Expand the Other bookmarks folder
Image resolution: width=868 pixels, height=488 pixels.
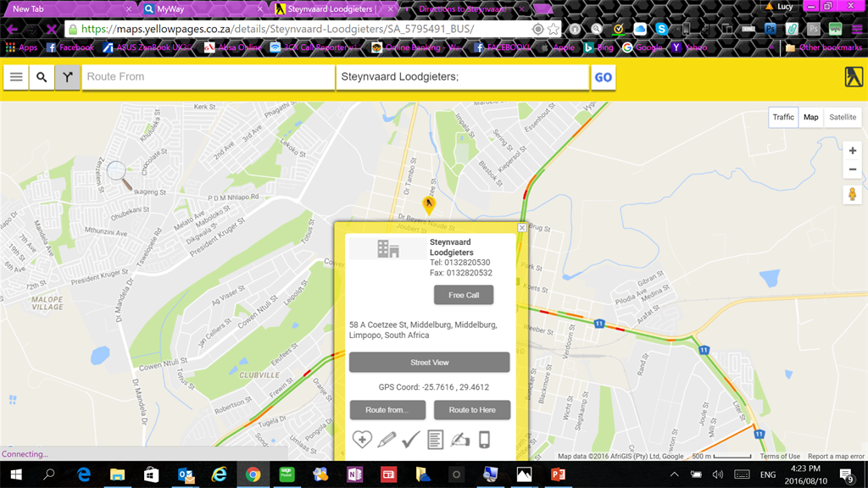pyautogui.click(x=824, y=47)
